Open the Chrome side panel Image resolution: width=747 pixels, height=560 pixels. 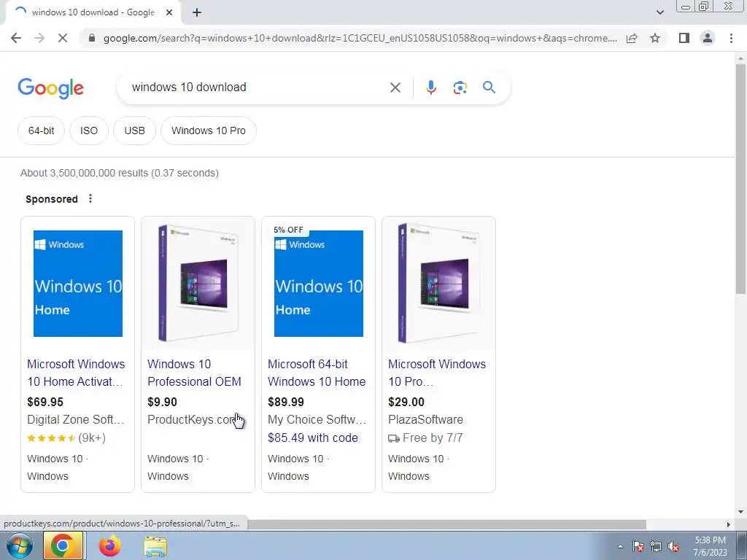[x=684, y=38]
